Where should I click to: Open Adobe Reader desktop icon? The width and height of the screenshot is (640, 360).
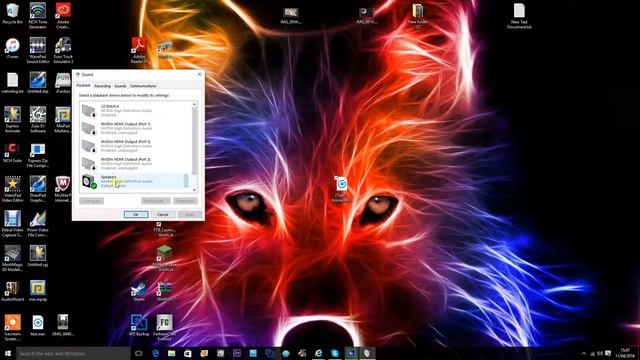click(139, 51)
